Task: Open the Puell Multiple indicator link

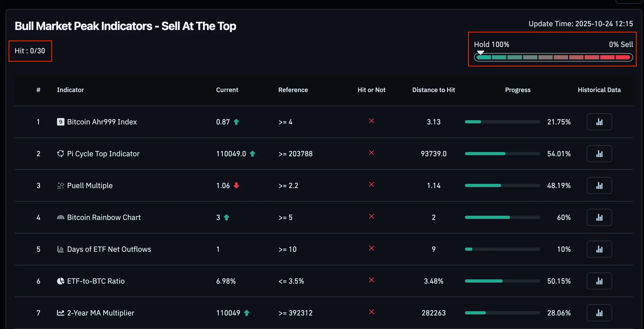Action: 90,185
